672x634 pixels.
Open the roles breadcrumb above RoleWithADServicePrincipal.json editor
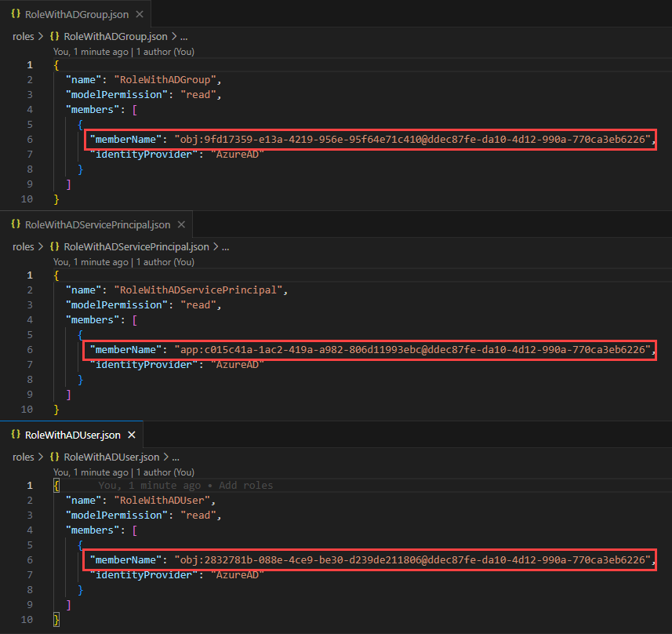pyautogui.click(x=24, y=246)
